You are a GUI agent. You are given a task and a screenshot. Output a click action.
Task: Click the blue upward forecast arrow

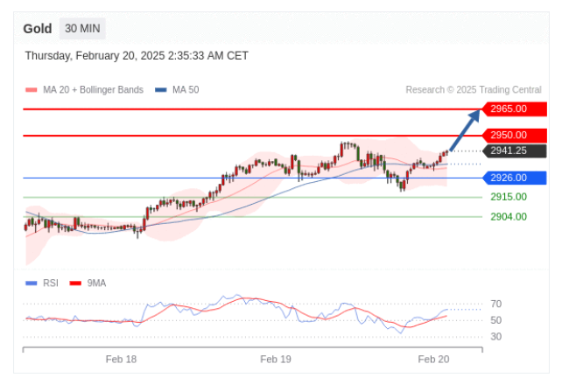click(465, 130)
